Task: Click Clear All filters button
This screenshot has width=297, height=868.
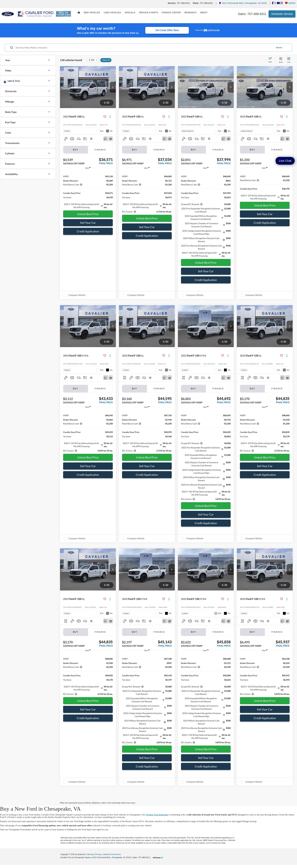Action: pos(106,60)
